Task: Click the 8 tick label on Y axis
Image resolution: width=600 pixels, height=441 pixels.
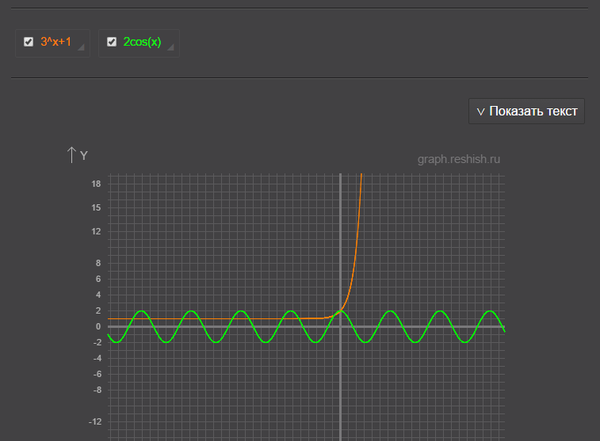Action: (x=98, y=263)
